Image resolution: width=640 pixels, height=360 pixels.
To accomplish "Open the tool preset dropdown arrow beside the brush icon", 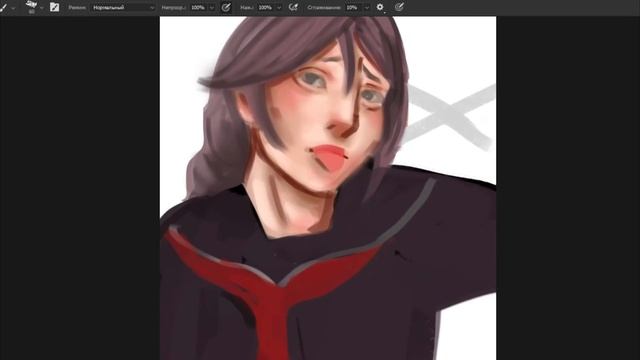I will [x=13, y=8].
